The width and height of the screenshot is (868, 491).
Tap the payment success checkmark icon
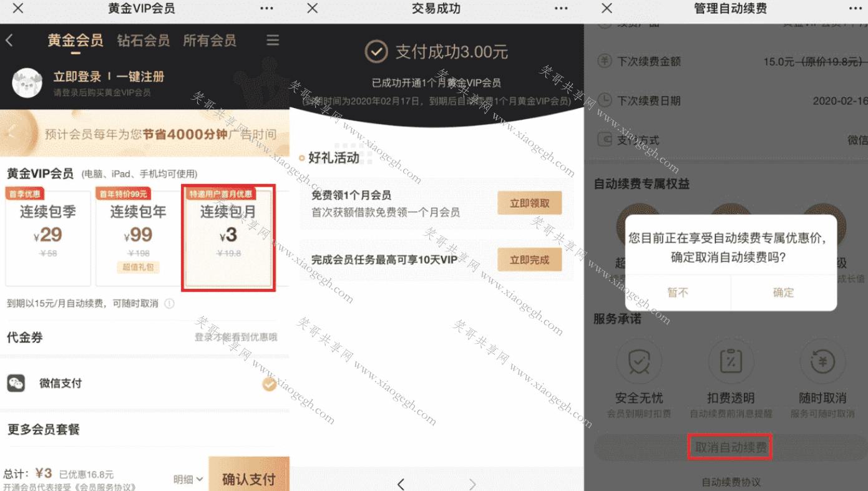376,52
